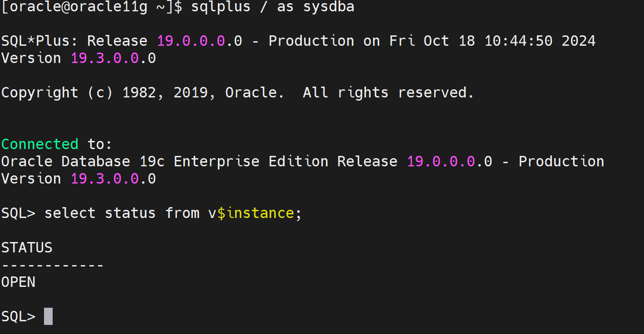
Task: Click the last "SQL>" prompt beside the cursor
Action: (x=18, y=316)
